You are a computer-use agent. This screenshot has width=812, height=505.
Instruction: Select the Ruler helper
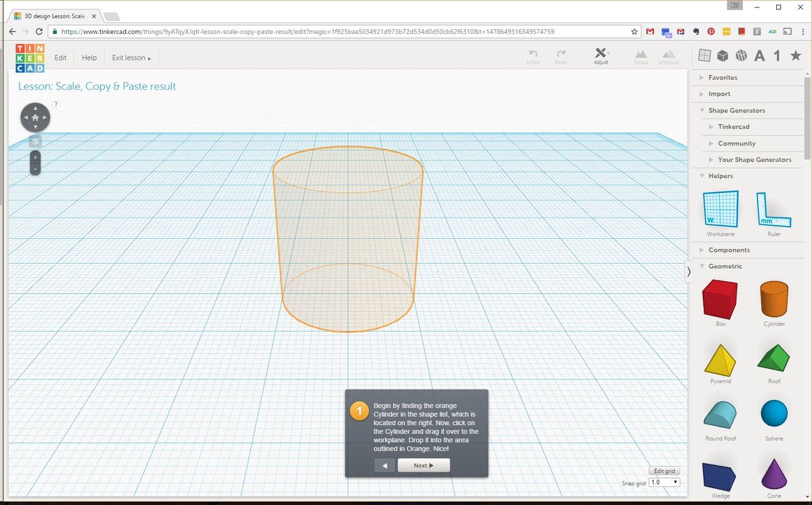coord(773,211)
